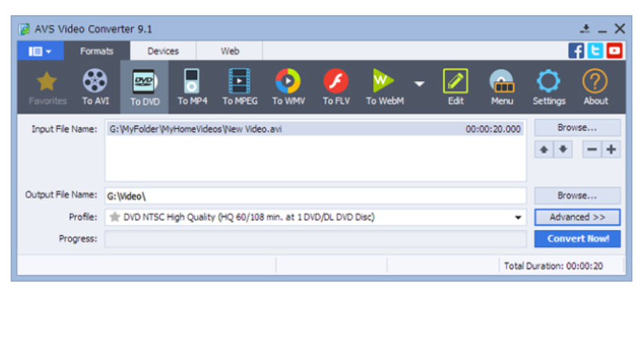Click the 00:00:20.000 duration value
Image resolution: width=644 pixels, height=337 pixels.
tap(493, 129)
